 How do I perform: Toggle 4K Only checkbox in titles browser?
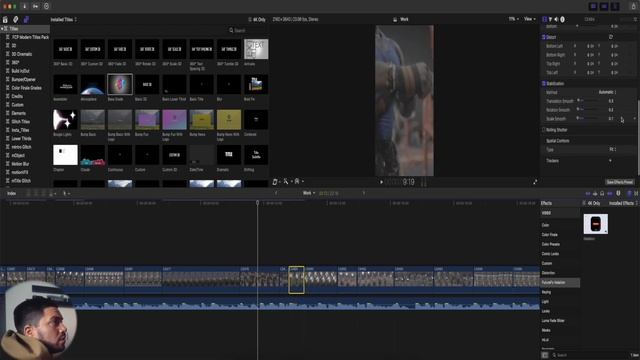coord(250,19)
